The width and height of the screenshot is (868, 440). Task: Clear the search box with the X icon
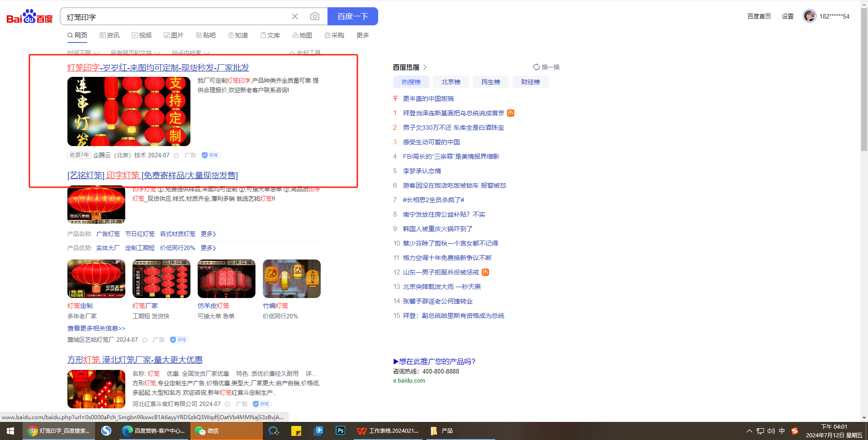(x=295, y=16)
